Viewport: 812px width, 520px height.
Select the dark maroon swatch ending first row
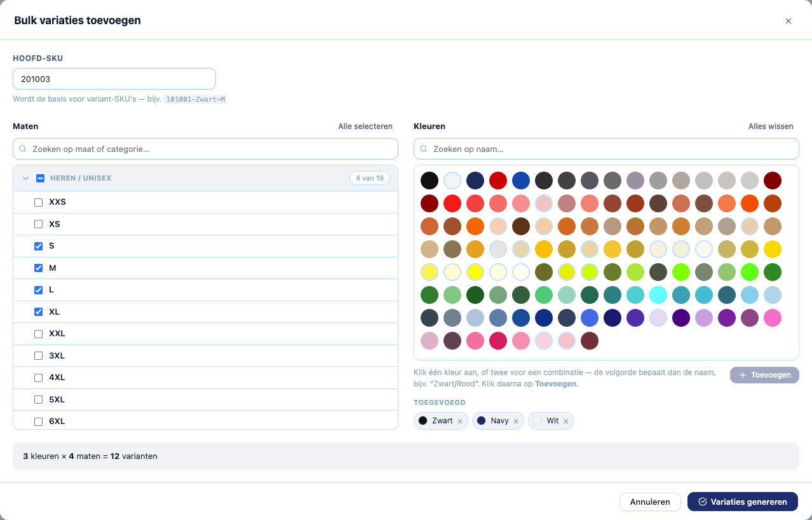click(x=773, y=181)
